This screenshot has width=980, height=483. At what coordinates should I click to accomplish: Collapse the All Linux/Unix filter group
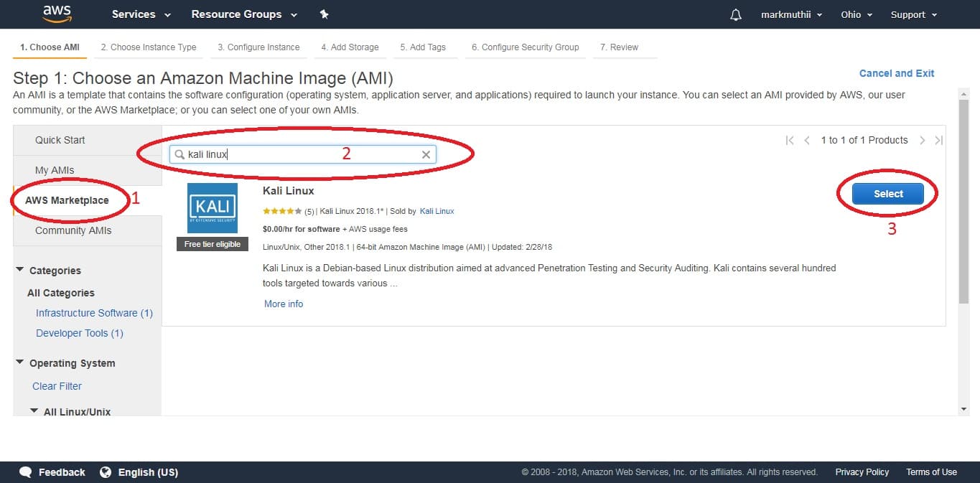(x=34, y=411)
